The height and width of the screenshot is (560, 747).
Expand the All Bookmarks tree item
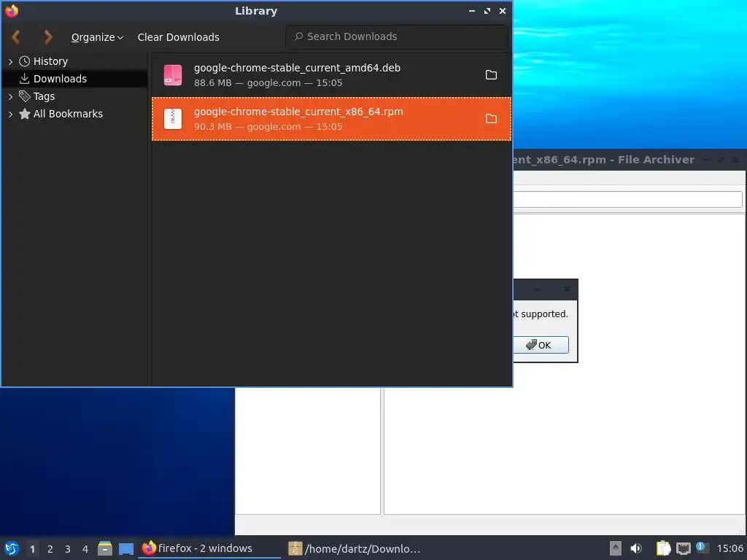(10, 114)
